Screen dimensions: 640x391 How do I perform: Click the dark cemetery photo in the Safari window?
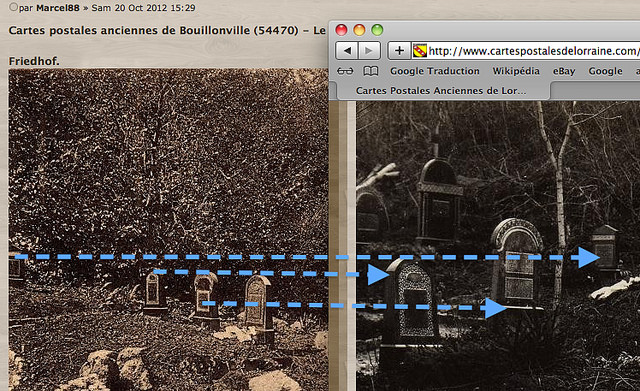(x=498, y=246)
